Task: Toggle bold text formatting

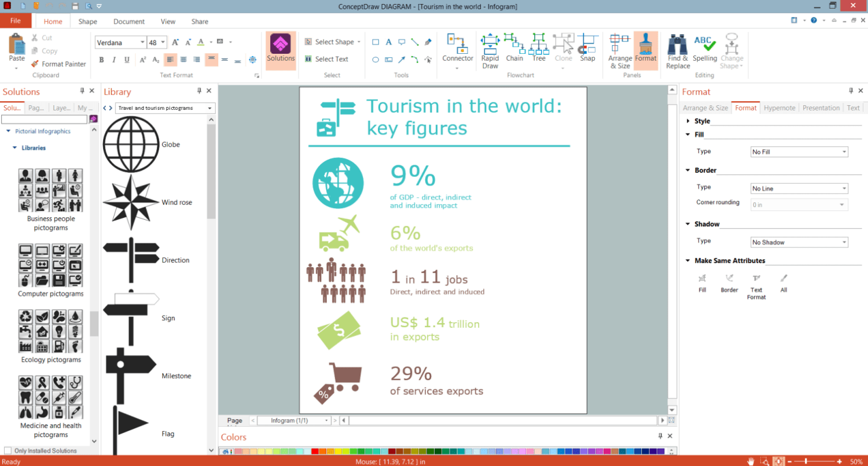Action: pyautogui.click(x=101, y=60)
